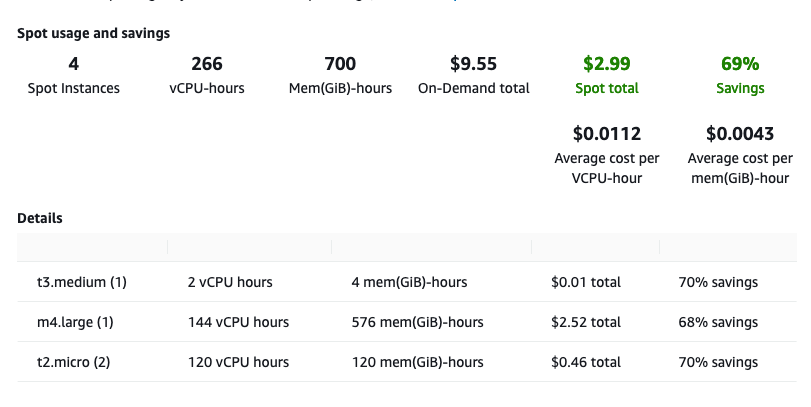Click the Details table header row
The height and width of the screenshot is (407, 811).
pos(406,247)
